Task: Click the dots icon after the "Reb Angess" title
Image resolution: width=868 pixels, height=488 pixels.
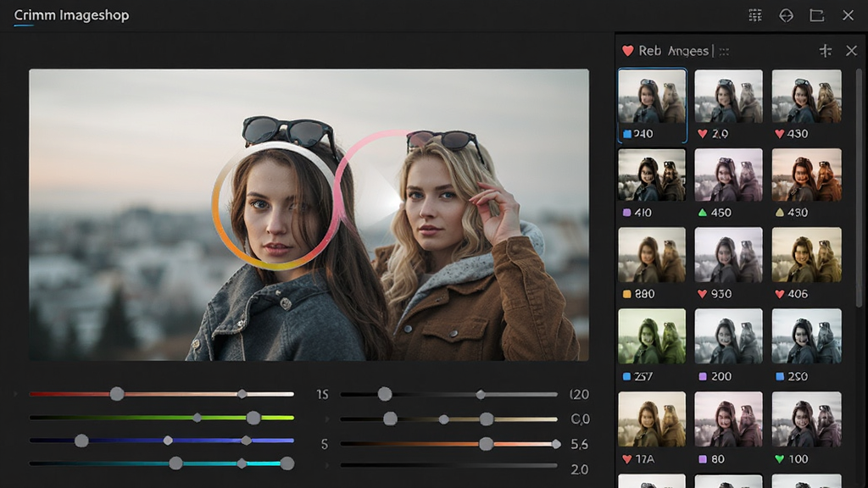Action: pos(724,52)
